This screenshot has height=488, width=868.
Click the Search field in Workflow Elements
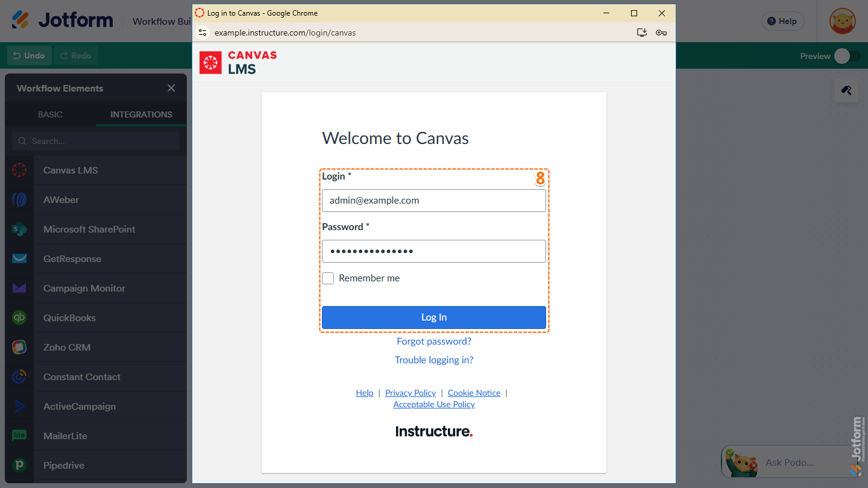96,141
